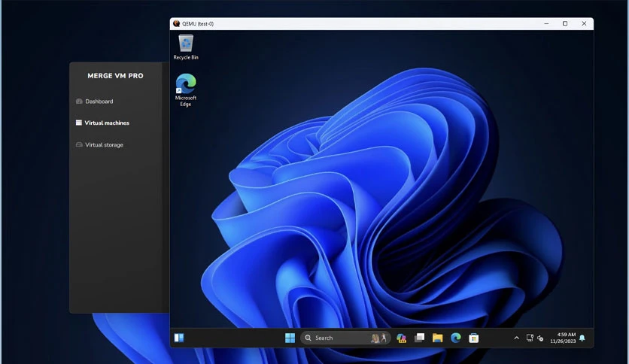Click the QEMU logo in the title bar
The width and height of the screenshot is (629, 364).
click(176, 23)
